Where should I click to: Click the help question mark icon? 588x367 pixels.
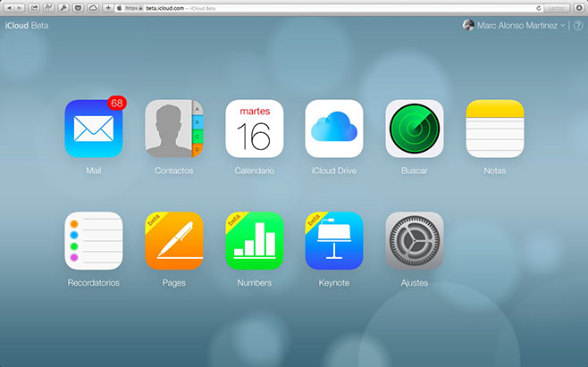pos(578,26)
